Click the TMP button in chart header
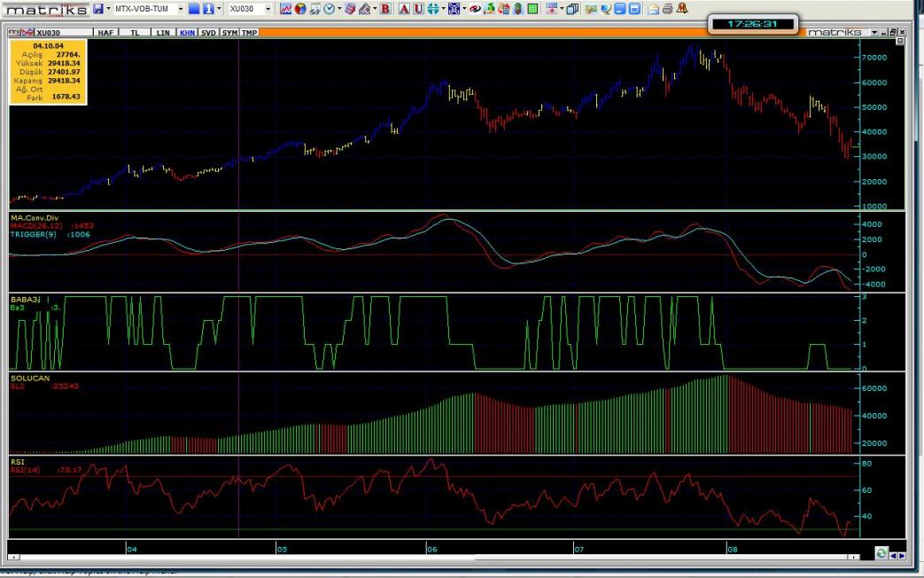The height and width of the screenshot is (578, 924). (x=250, y=32)
